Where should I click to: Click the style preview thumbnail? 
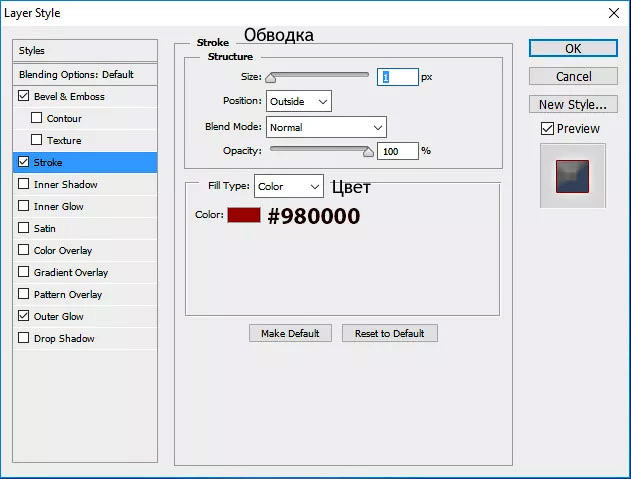[x=572, y=176]
